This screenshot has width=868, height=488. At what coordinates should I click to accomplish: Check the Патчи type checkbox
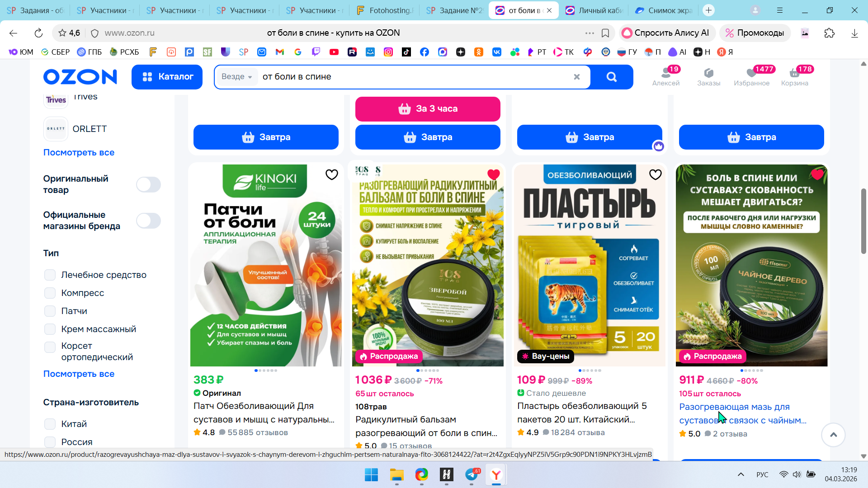50,311
